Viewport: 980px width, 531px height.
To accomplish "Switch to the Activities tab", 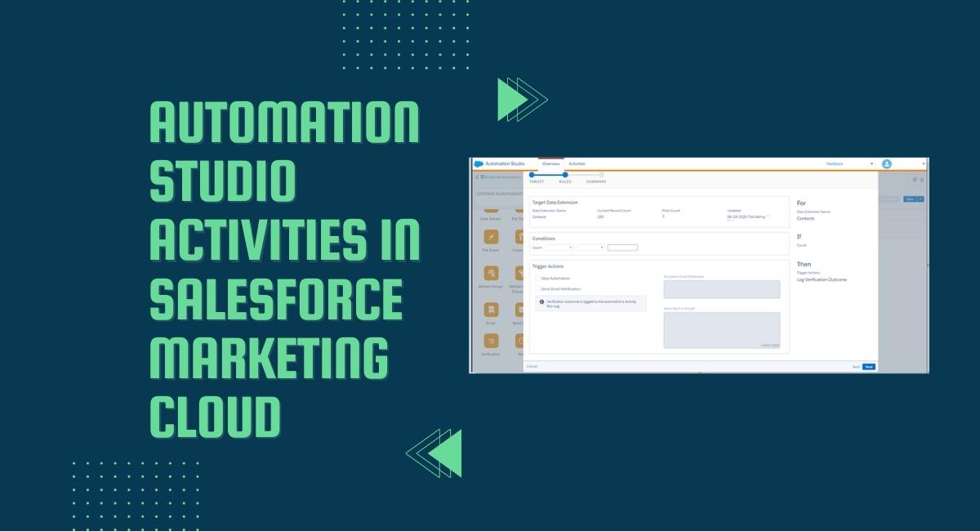I will click(577, 164).
